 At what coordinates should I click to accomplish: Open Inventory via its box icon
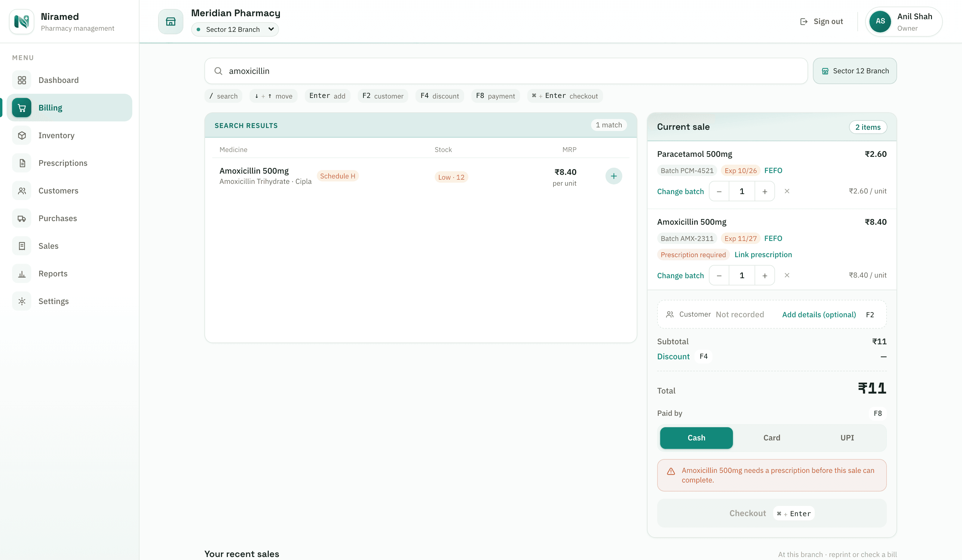22,135
